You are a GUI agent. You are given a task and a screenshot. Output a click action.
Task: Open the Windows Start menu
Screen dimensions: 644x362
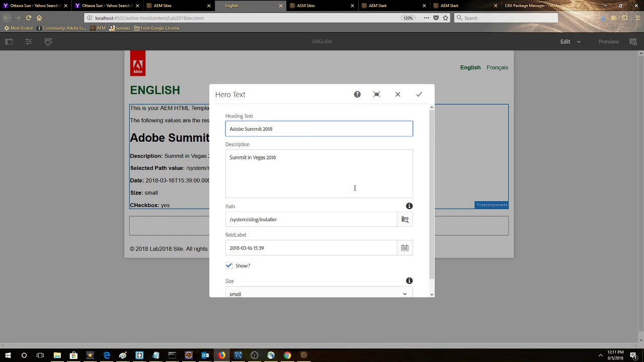[8, 355]
